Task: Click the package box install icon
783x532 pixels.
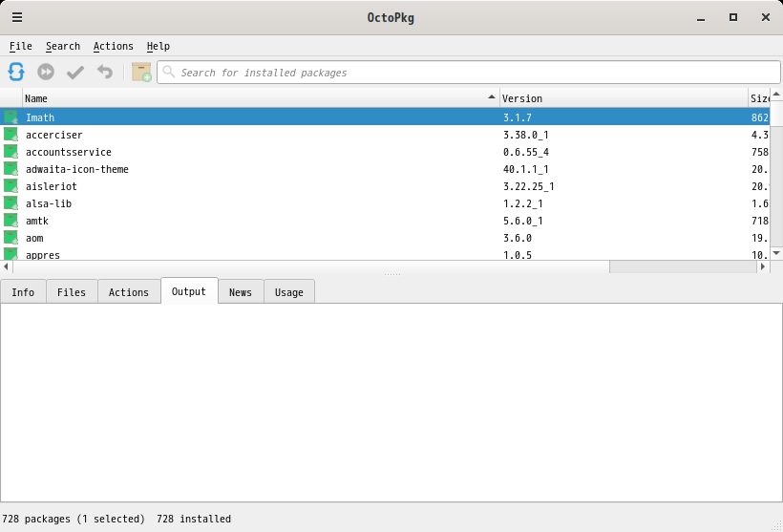Action: click(x=141, y=72)
